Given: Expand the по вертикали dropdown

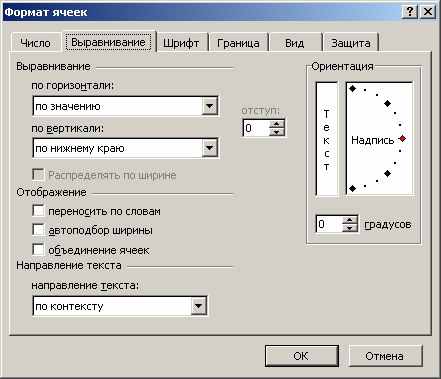Looking at the screenshot, I should tap(210, 148).
